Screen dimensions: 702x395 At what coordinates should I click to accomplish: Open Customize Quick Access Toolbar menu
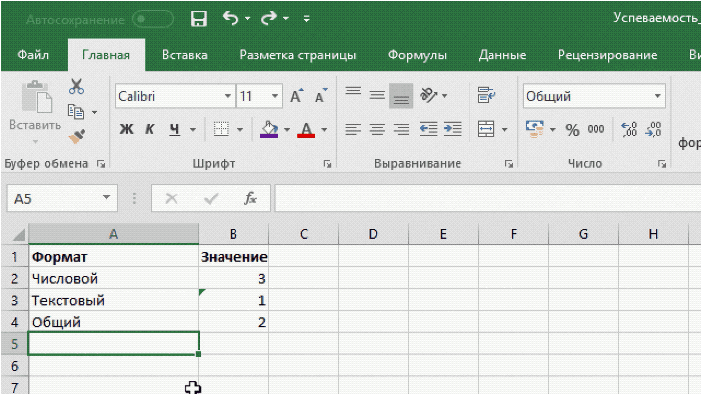[307, 19]
